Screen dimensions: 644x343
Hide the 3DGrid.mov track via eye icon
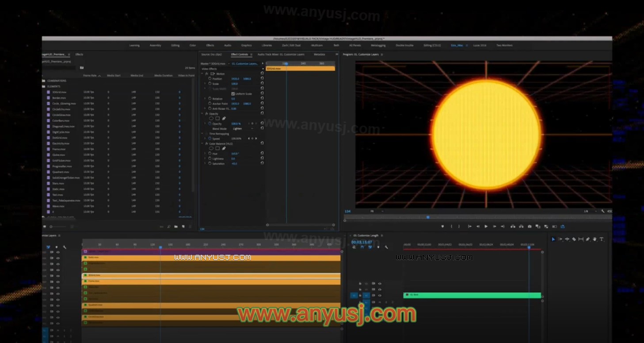pos(58,276)
